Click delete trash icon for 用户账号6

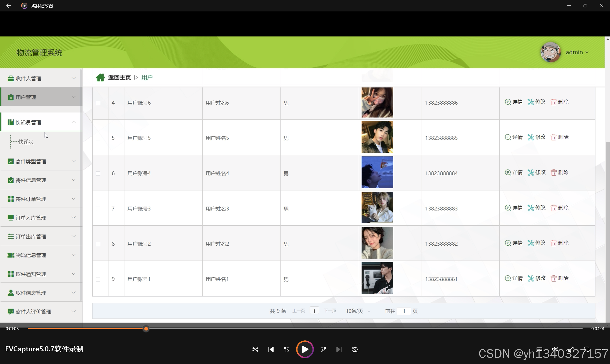coord(553,102)
